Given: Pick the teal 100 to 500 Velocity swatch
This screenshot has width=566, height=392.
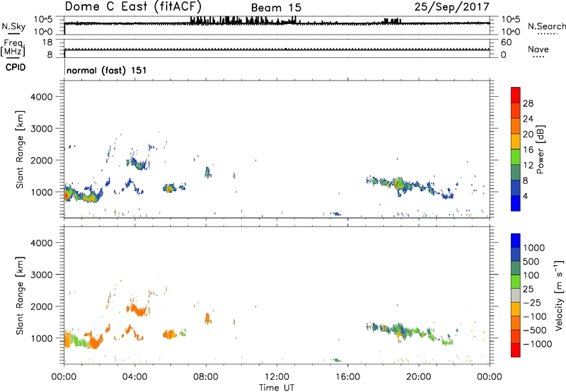Looking at the screenshot, I should click(x=516, y=268).
